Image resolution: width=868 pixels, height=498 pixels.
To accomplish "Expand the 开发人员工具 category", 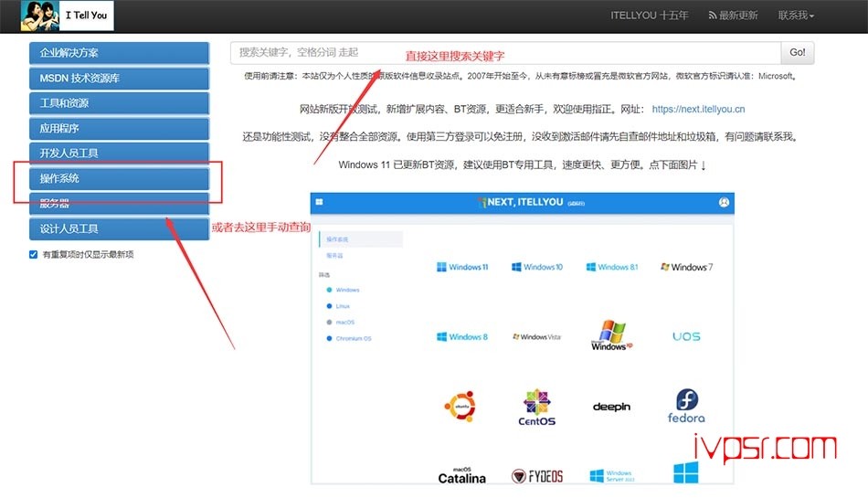I will [x=119, y=154].
